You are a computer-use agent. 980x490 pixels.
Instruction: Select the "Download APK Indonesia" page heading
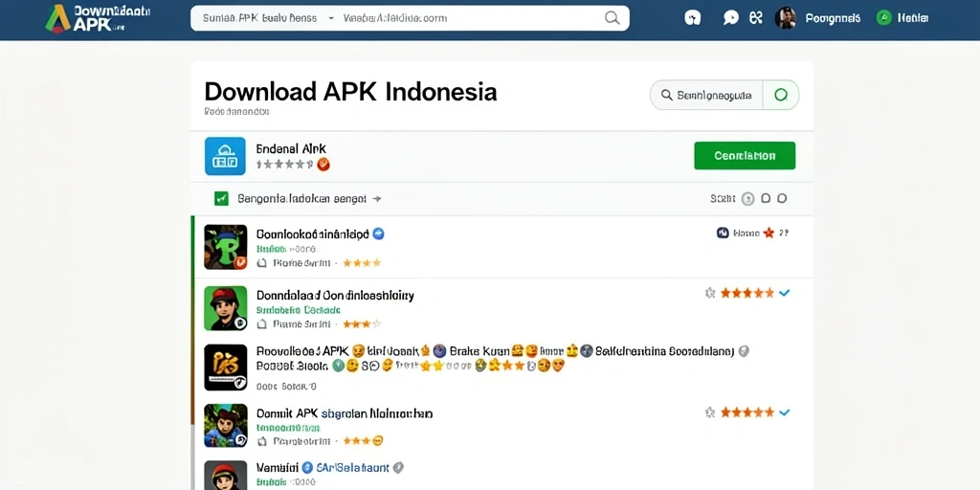click(350, 91)
